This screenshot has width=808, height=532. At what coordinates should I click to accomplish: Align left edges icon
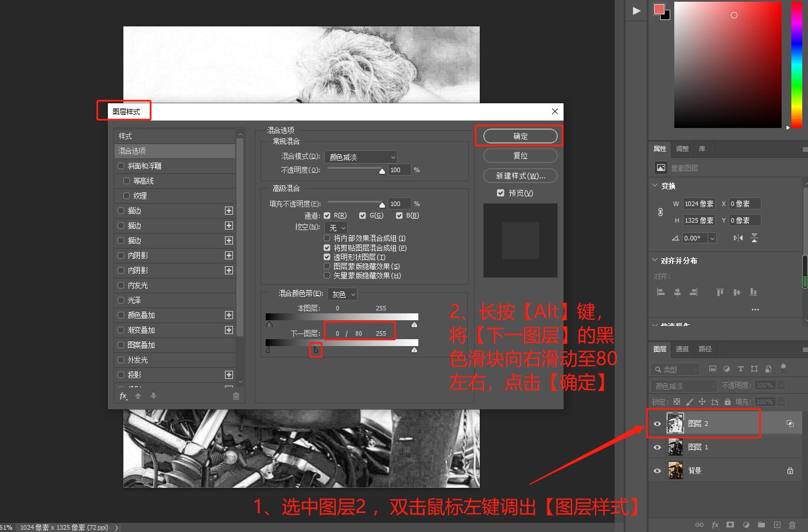(661, 292)
